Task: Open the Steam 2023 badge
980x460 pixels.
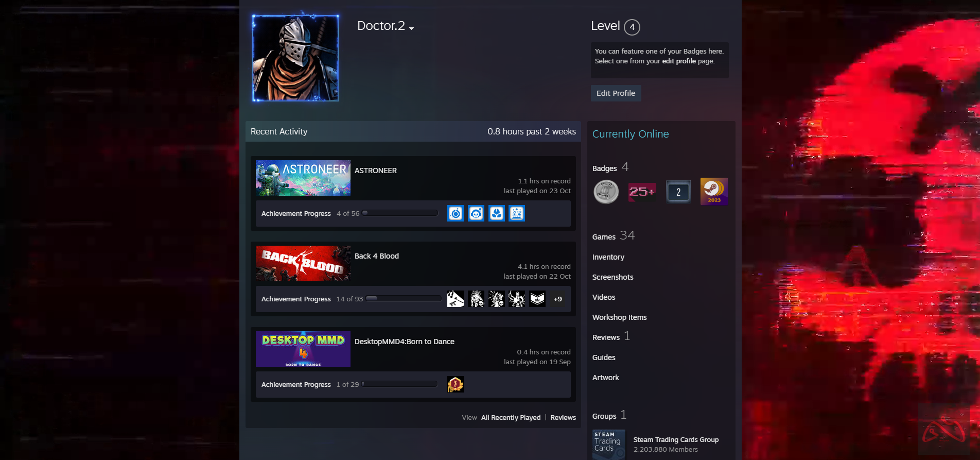Action: [x=714, y=192]
